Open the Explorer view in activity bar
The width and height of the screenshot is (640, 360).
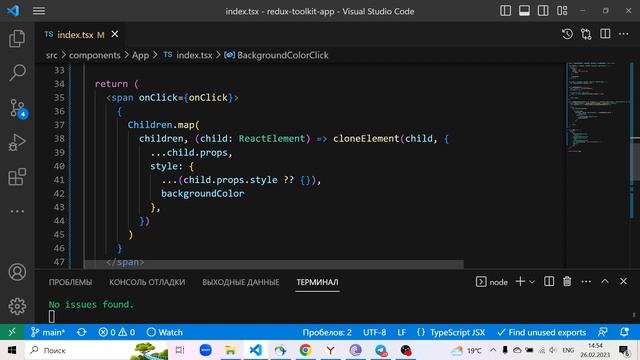click(17, 38)
